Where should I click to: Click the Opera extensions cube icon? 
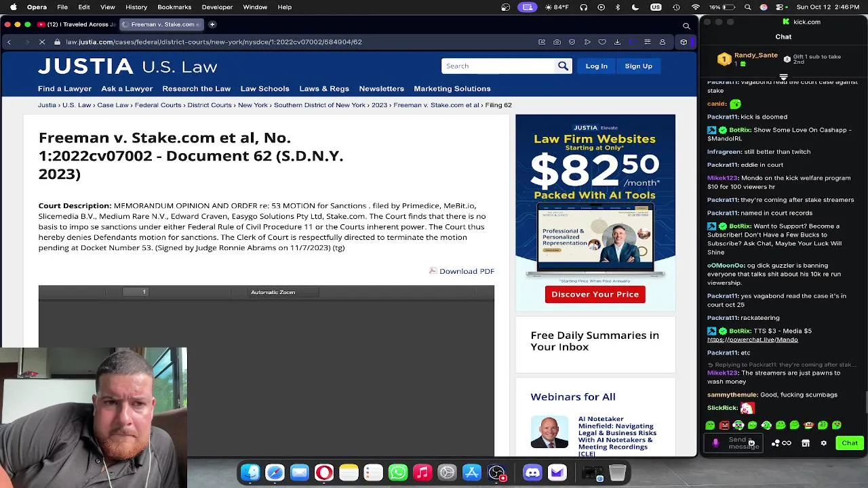coord(684,42)
